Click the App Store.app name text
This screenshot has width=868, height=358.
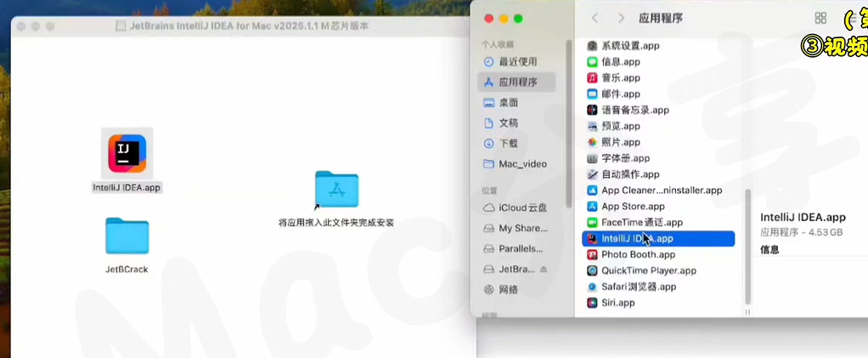pyautogui.click(x=633, y=207)
